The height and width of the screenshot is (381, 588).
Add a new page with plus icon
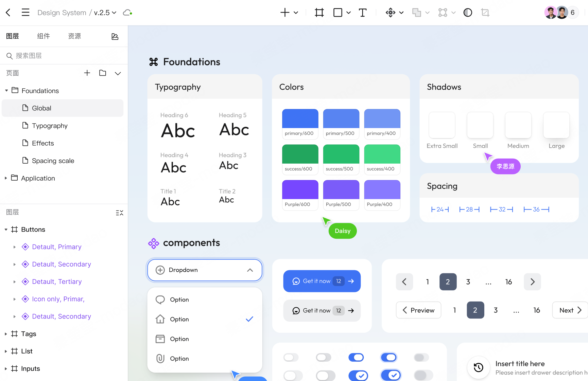[87, 73]
